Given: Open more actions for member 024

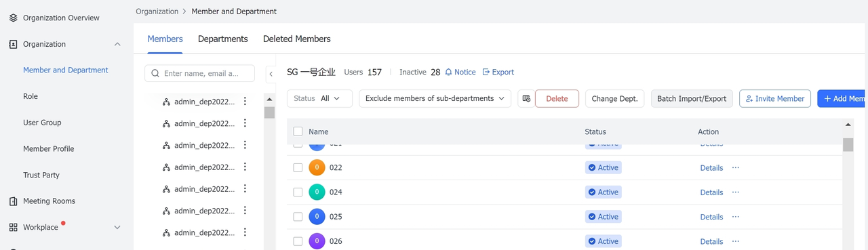Looking at the screenshot, I should coord(735,192).
